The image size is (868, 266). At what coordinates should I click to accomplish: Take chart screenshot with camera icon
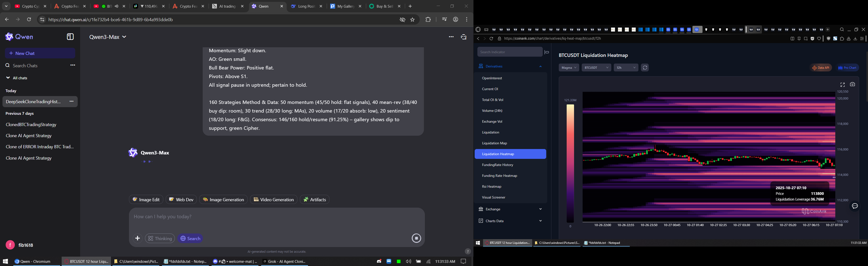point(852,84)
